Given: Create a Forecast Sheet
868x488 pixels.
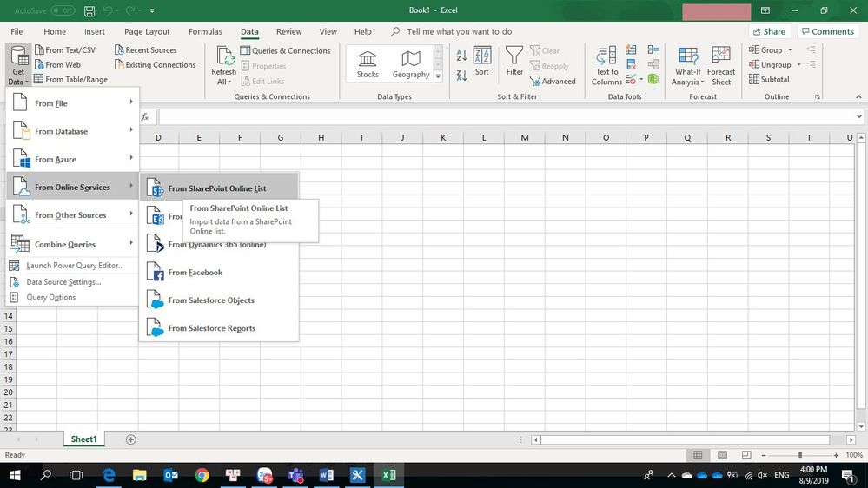Looking at the screenshot, I should (x=721, y=66).
